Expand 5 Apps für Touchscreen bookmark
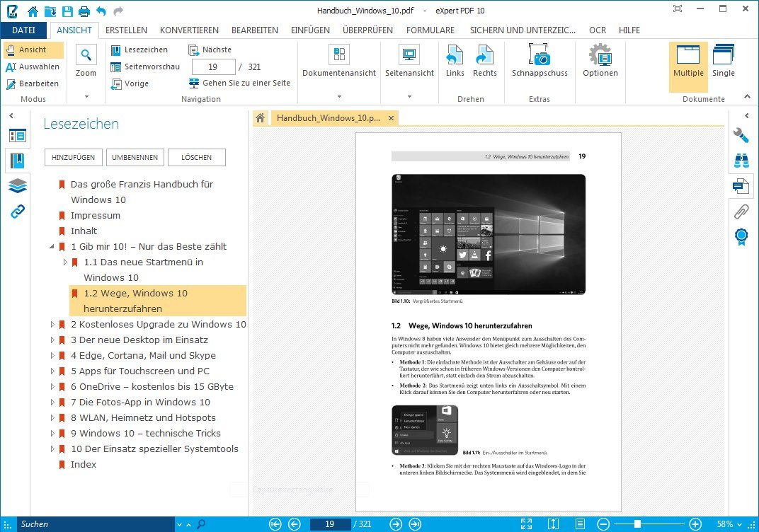 tap(52, 371)
